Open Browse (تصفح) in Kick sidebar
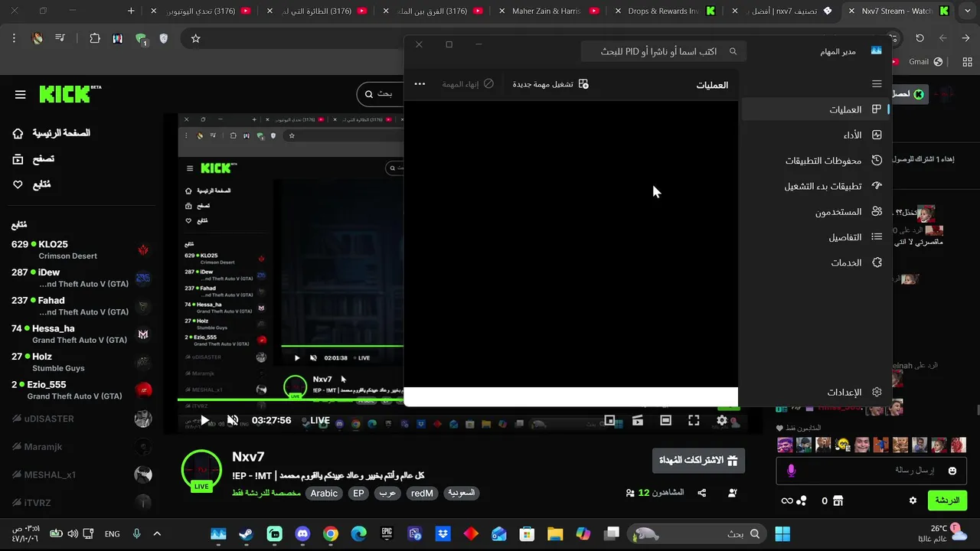The height and width of the screenshot is (551, 980). (34, 159)
